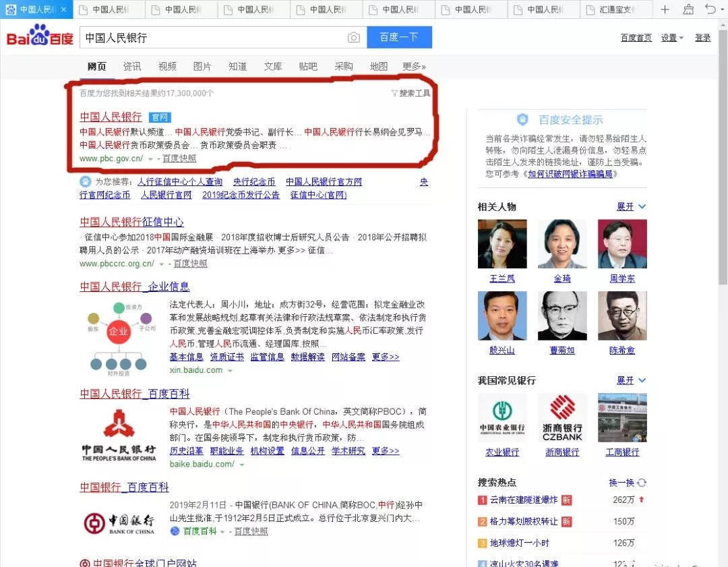Click Bank of China logo thumbnail

click(119, 523)
